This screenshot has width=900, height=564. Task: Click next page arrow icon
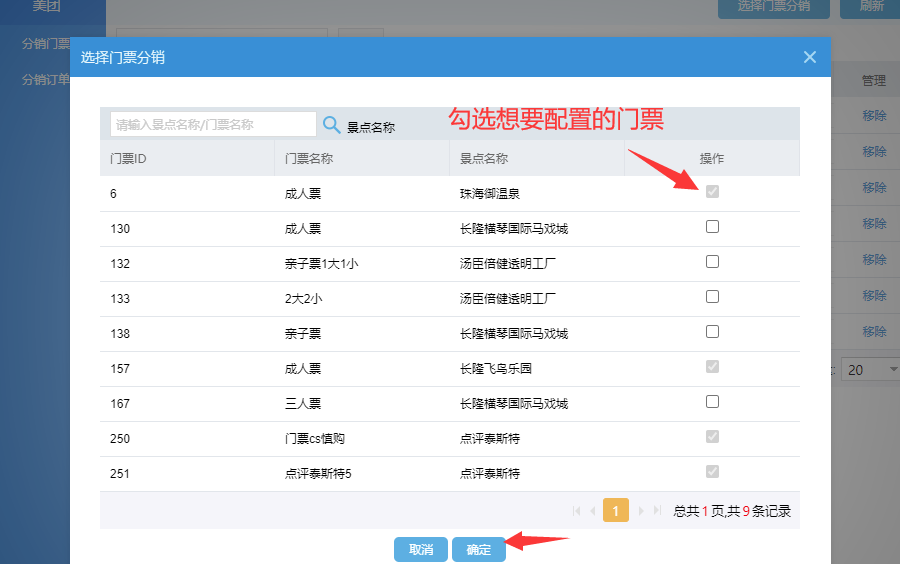pos(640,511)
